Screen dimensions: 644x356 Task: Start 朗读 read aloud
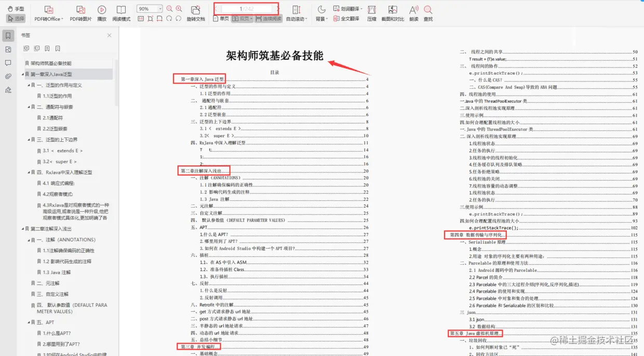[414, 13]
